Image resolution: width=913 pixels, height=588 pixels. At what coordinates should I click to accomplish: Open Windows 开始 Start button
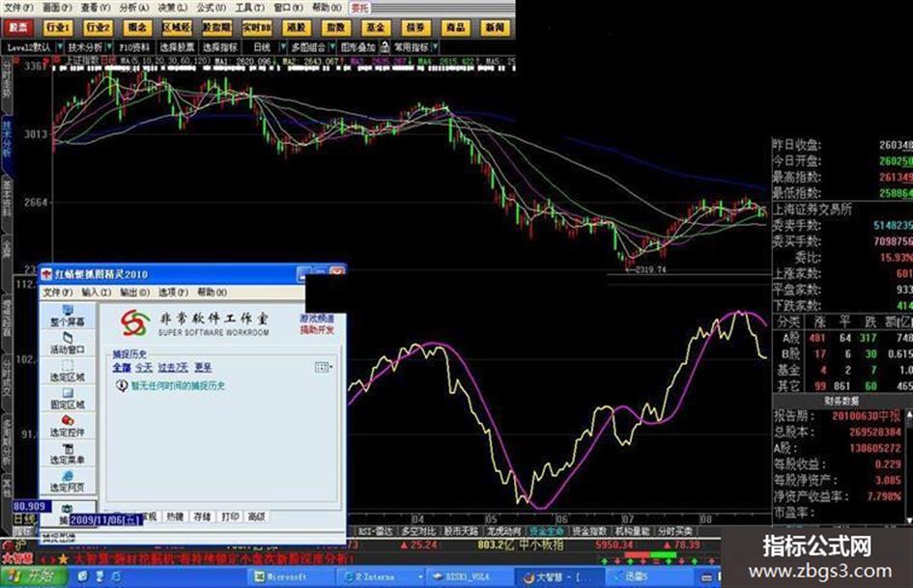34,577
